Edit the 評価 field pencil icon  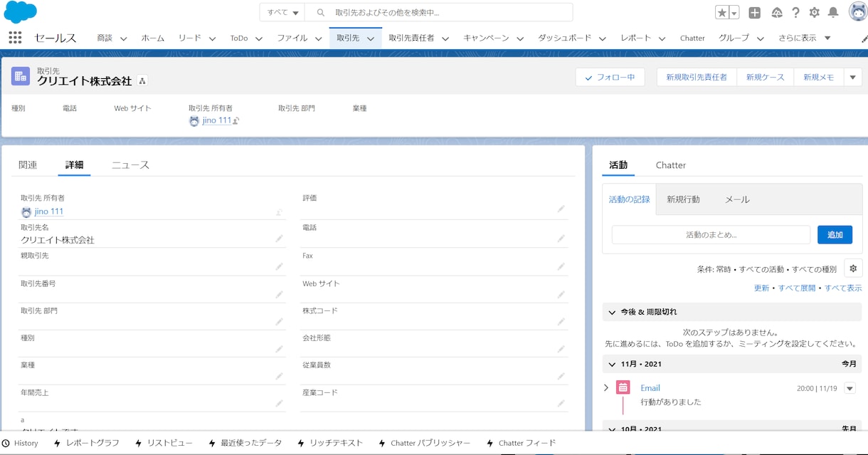point(561,209)
